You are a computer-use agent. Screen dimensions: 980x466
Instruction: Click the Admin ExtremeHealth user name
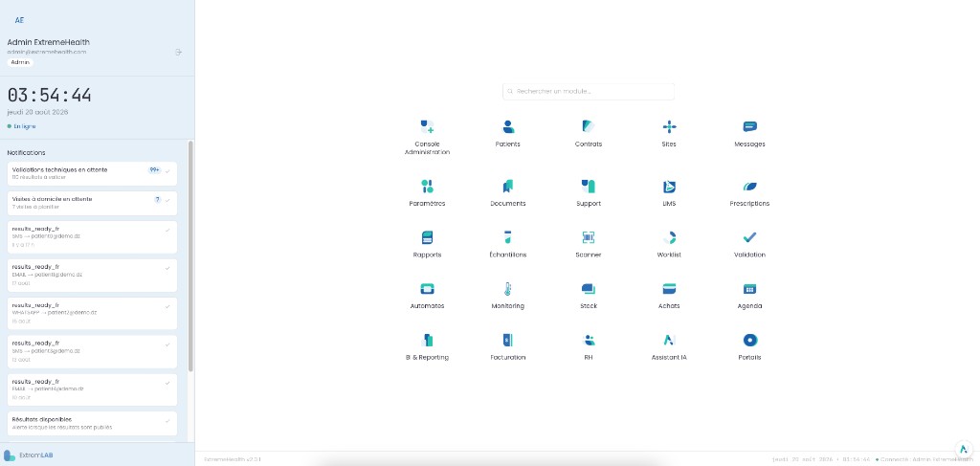point(48,42)
